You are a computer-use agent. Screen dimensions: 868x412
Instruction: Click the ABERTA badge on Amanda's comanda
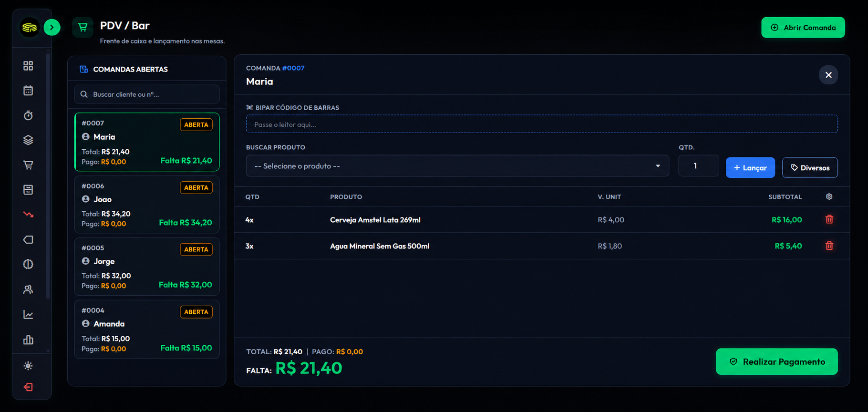pos(196,312)
